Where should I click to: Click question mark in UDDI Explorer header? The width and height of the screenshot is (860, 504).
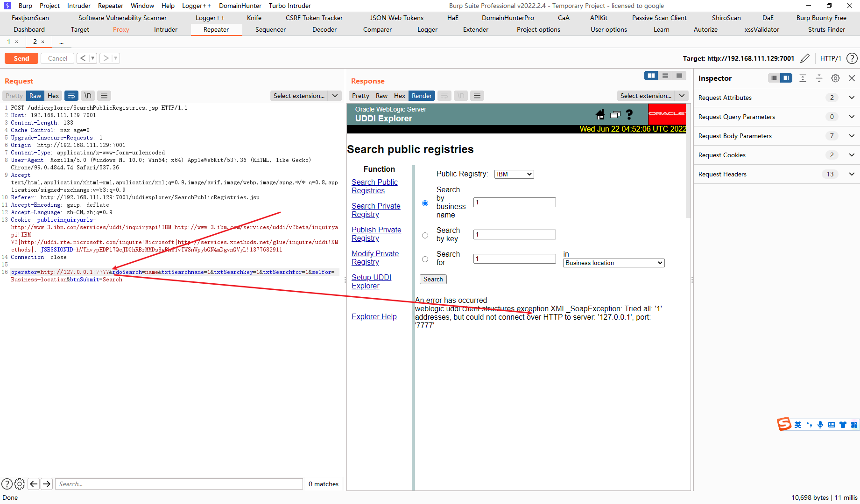629,114
